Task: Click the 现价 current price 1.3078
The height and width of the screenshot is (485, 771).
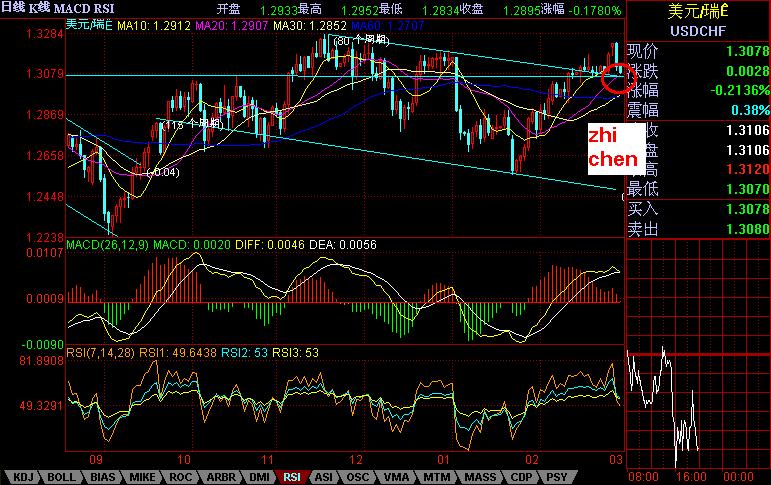Action: tap(747, 51)
